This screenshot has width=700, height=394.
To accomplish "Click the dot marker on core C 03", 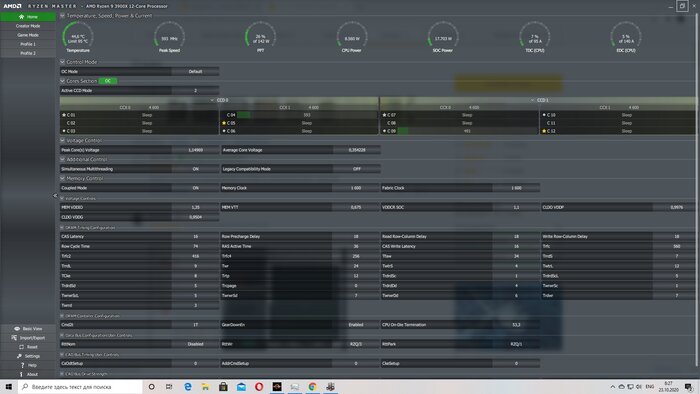I will [x=64, y=131].
